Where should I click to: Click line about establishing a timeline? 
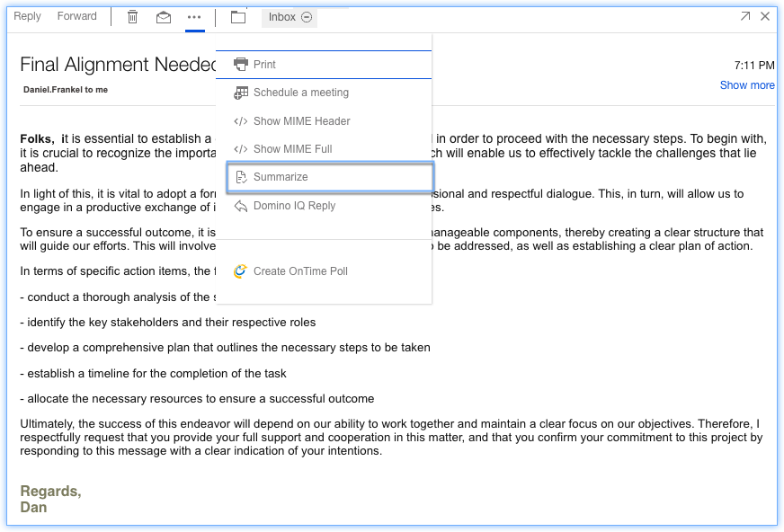pos(153,374)
